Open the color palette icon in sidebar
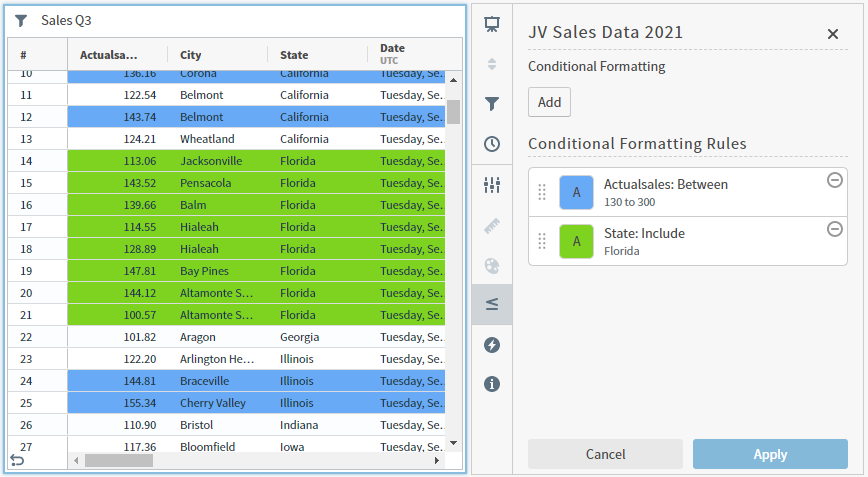 click(x=492, y=266)
